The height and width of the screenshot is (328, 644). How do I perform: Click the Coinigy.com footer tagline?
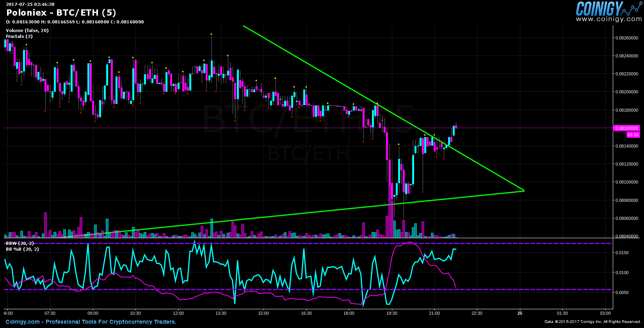91,322
